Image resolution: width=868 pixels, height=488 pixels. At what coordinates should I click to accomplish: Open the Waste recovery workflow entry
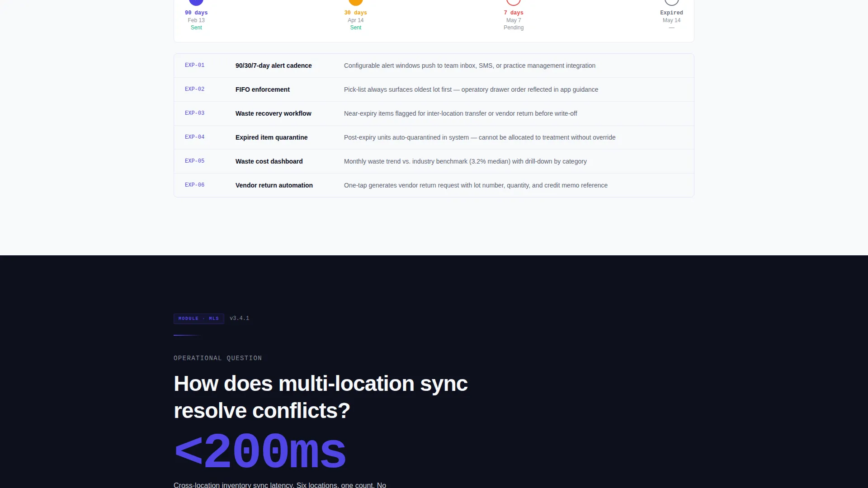click(x=434, y=113)
